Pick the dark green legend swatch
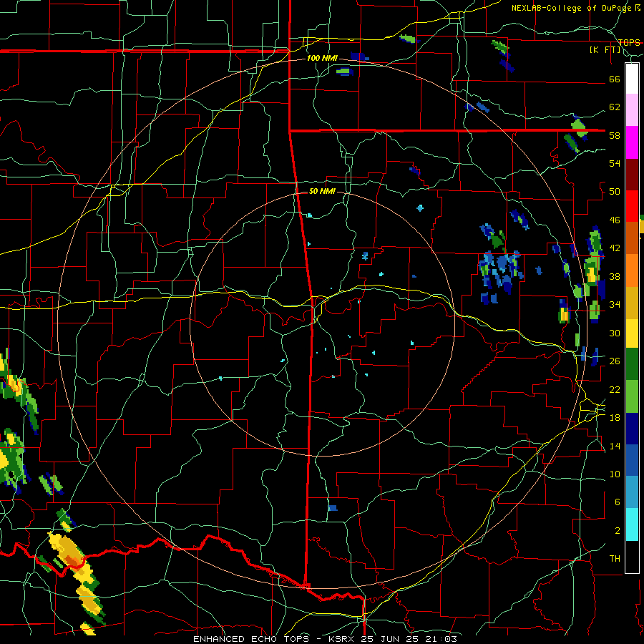644x644 pixels. point(632,364)
